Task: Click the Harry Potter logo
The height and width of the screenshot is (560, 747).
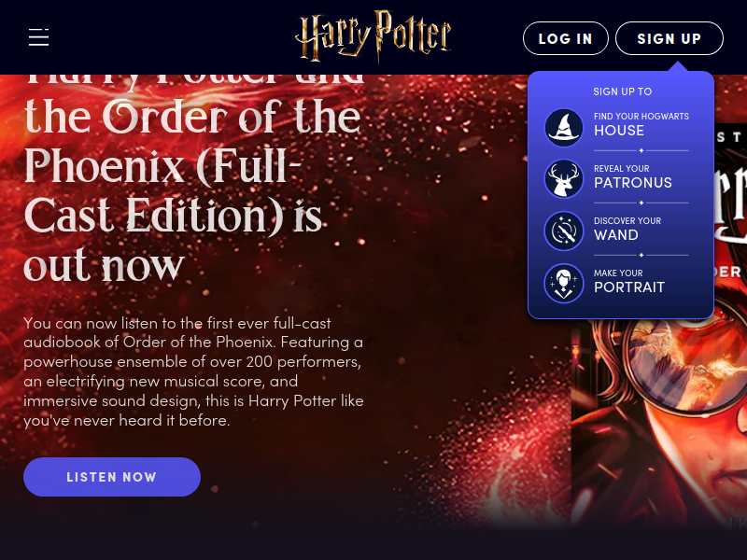Action: [x=373, y=37]
